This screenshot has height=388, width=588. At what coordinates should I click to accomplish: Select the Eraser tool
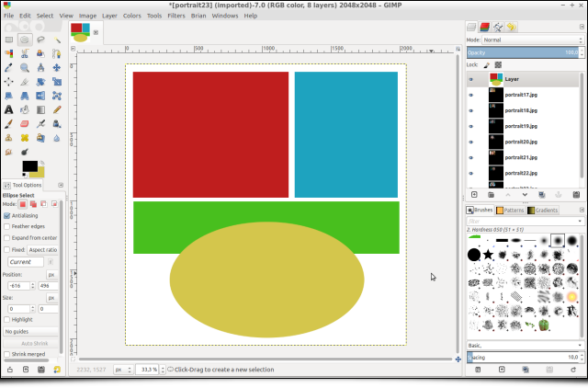[x=25, y=124]
